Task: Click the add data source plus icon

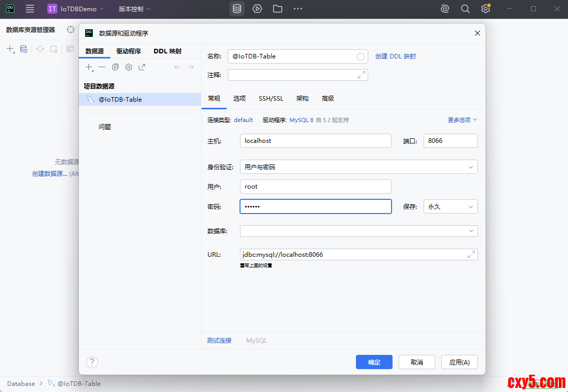Action: coord(89,67)
